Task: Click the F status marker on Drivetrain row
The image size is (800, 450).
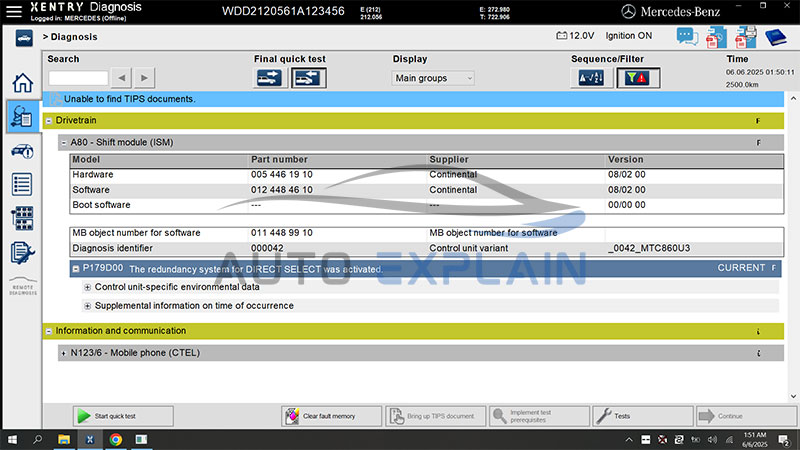Action: [x=758, y=121]
